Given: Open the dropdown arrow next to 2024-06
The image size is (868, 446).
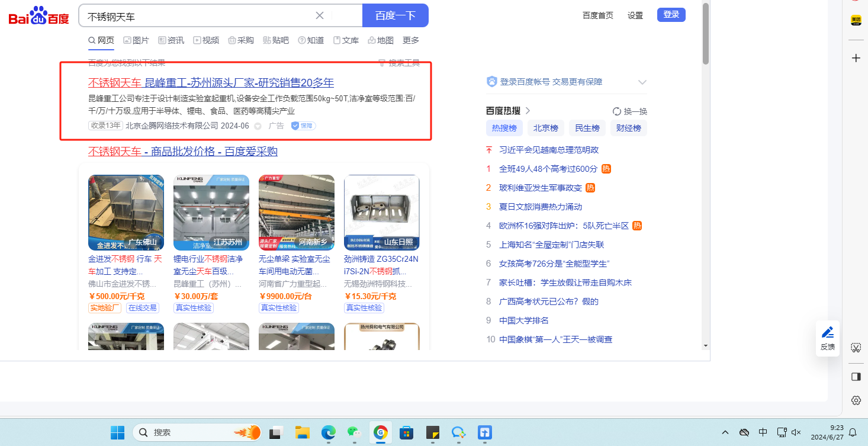Looking at the screenshot, I should 258,126.
